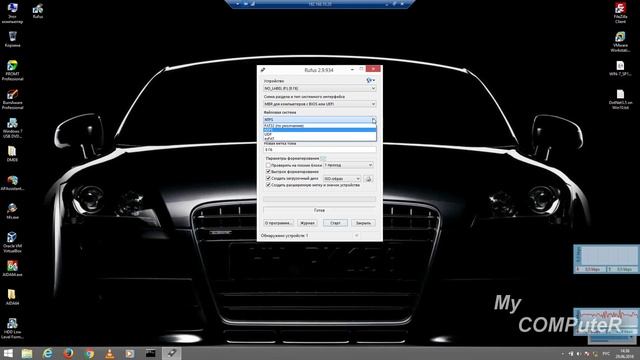640x360 pixels.
Task: Click the Close button beside Start
Action: pyautogui.click(x=363, y=223)
